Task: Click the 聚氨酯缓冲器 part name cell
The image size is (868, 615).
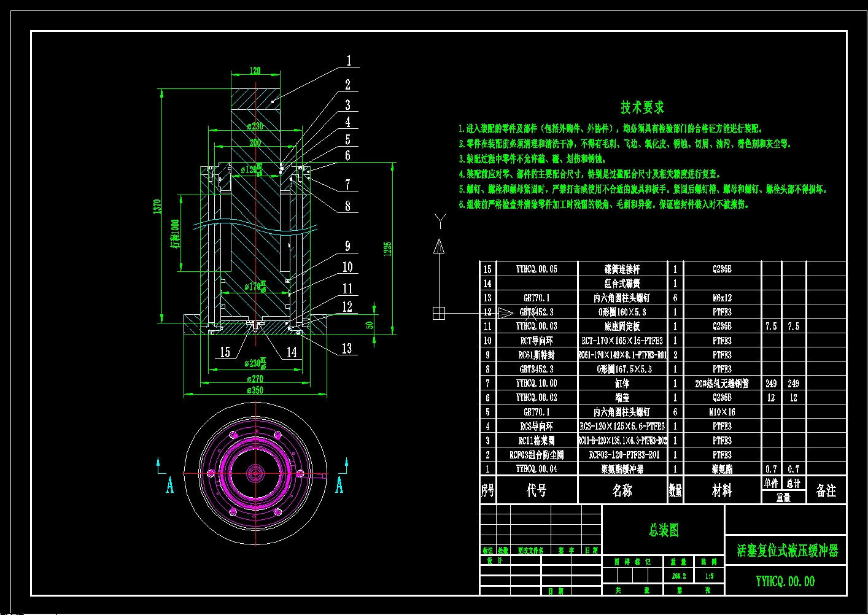Action: click(622, 469)
